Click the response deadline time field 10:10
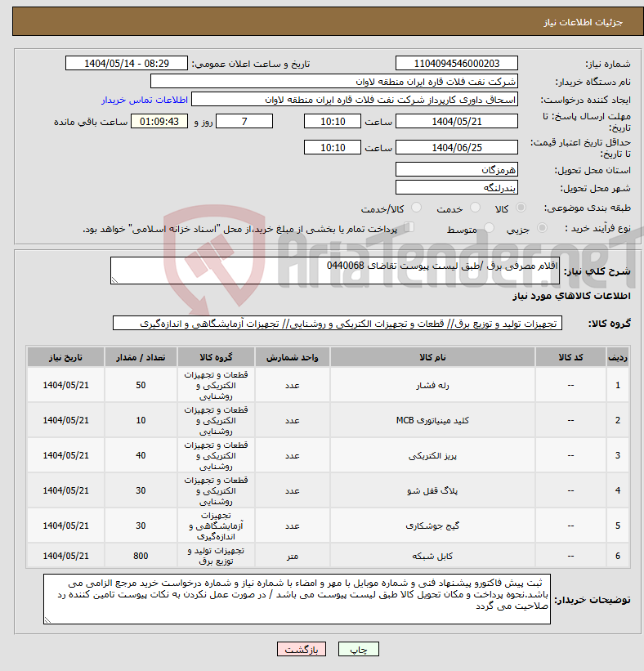This screenshot has height=671, width=644. (x=333, y=122)
